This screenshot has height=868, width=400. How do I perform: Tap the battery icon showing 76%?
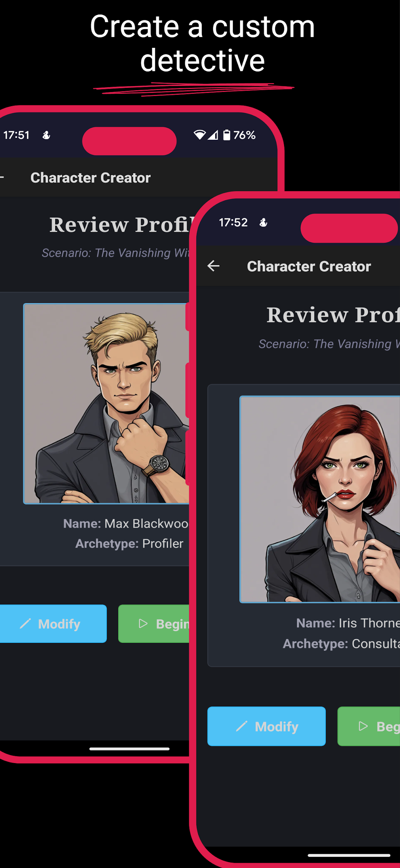point(227,135)
